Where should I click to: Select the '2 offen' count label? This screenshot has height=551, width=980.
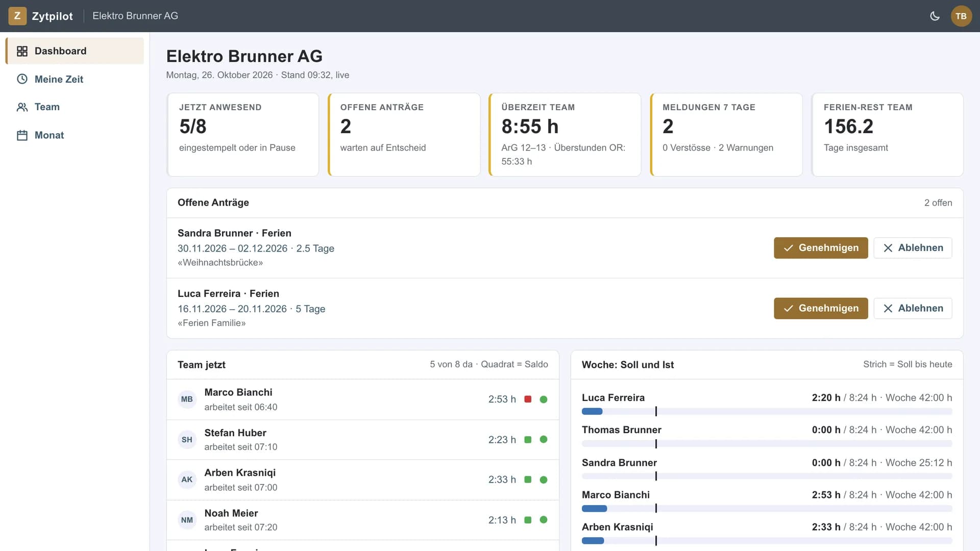click(938, 203)
